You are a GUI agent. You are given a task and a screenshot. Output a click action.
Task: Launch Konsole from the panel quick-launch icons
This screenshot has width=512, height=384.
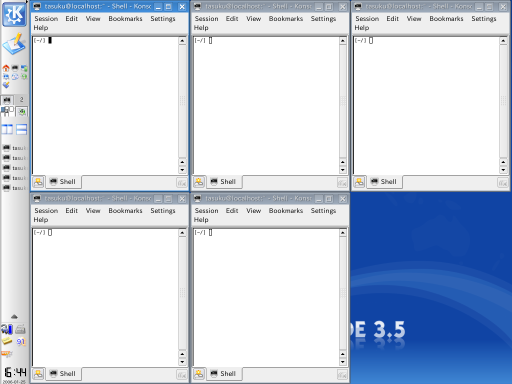15,68
